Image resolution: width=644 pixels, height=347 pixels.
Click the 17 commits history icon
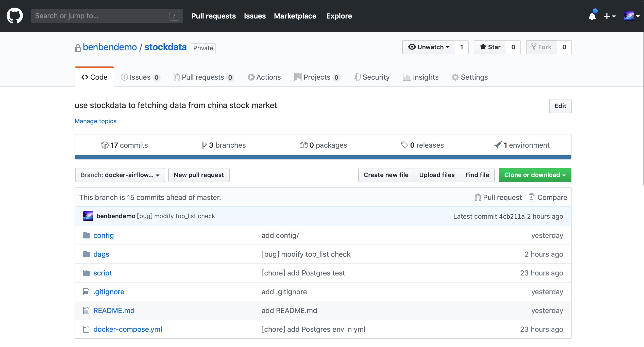point(105,145)
